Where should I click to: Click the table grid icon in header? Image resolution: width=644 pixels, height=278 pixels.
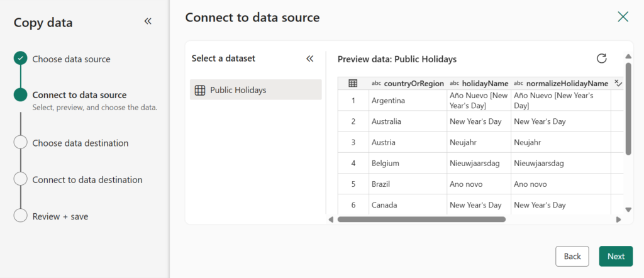click(353, 83)
